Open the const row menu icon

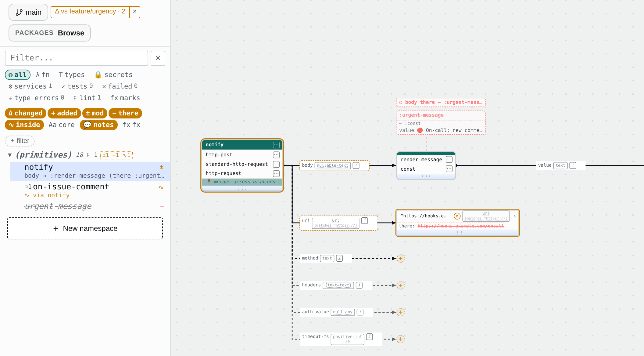tap(449, 169)
